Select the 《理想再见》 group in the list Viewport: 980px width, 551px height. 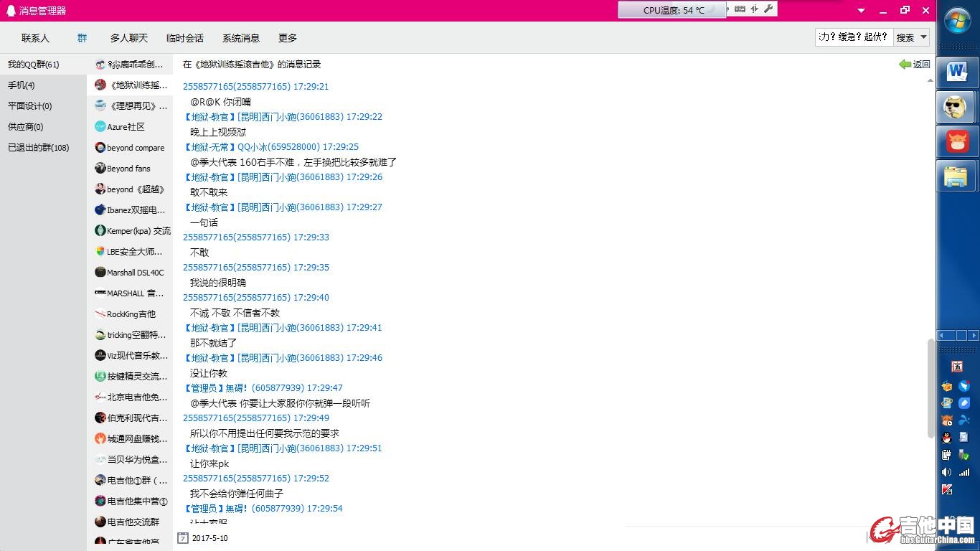(x=130, y=106)
